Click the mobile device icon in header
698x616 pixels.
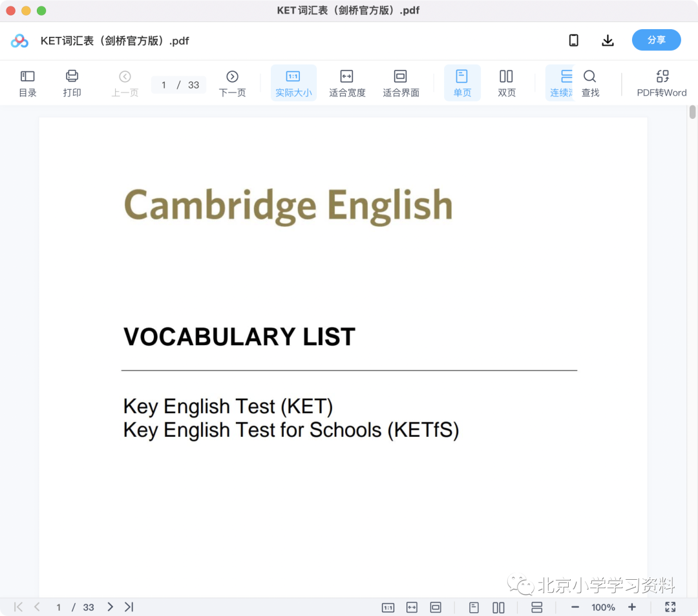pyautogui.click(x=574, y=40)
